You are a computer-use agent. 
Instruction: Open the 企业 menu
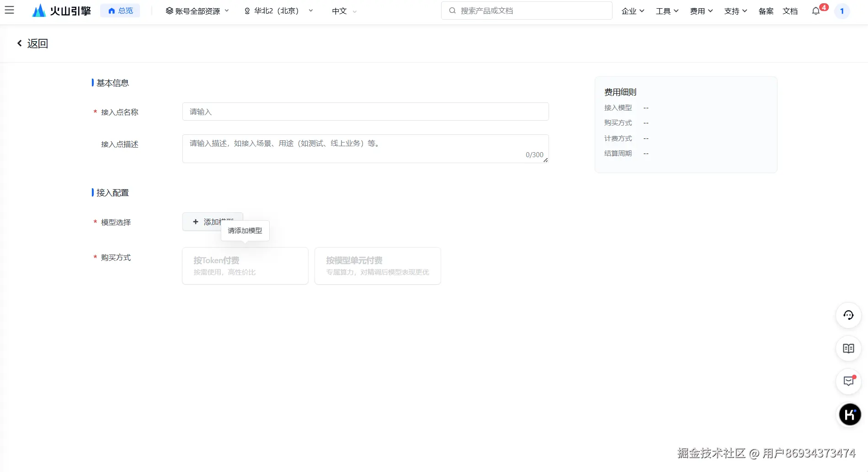[633, 11]
